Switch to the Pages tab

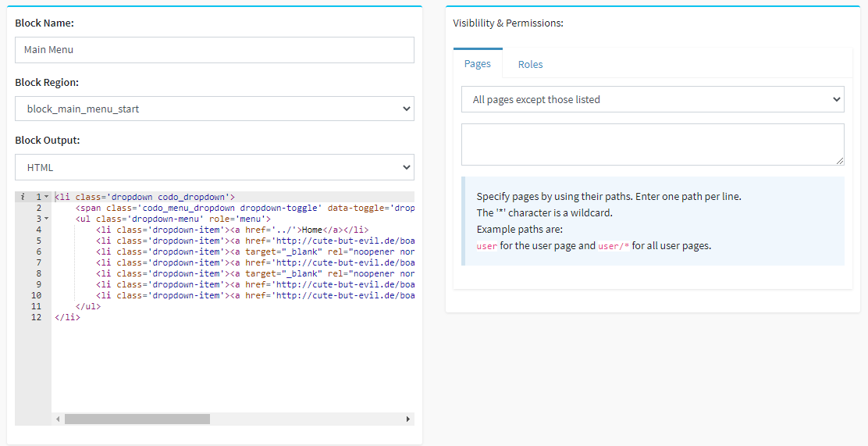tap(477, 64)
